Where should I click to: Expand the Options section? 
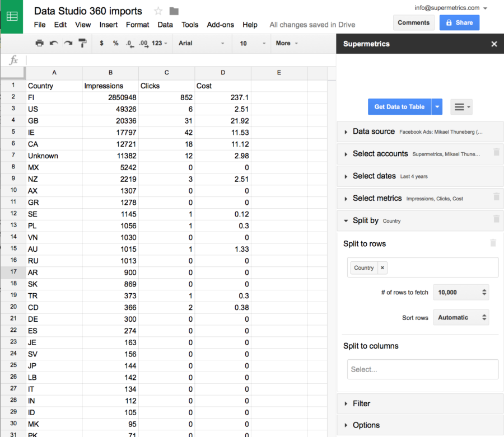(420, 425)
